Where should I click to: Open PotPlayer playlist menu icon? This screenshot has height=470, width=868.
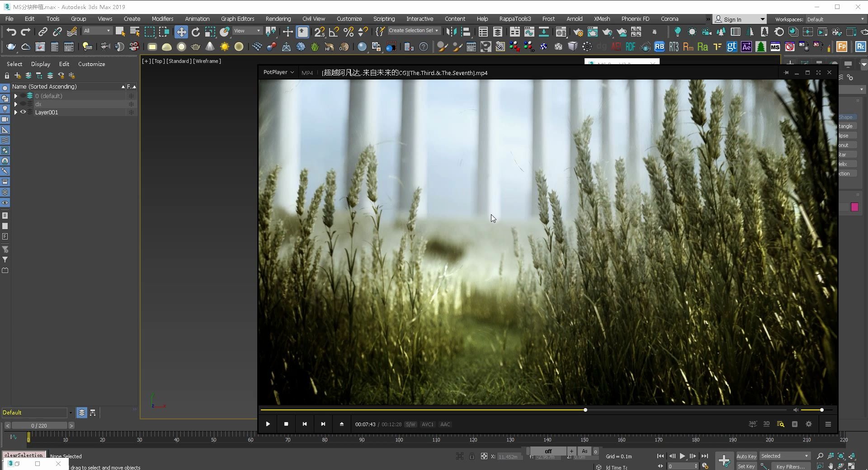pos(828,424)
